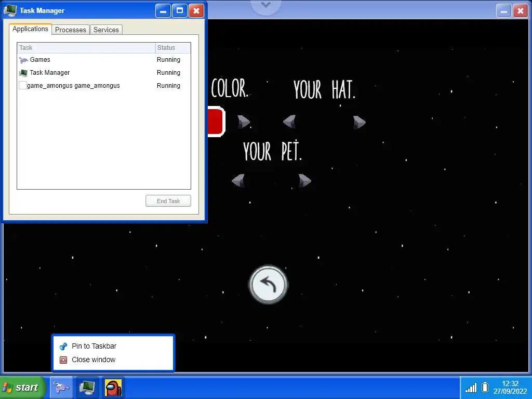Close the Task Manager window

tap(196, 10)
